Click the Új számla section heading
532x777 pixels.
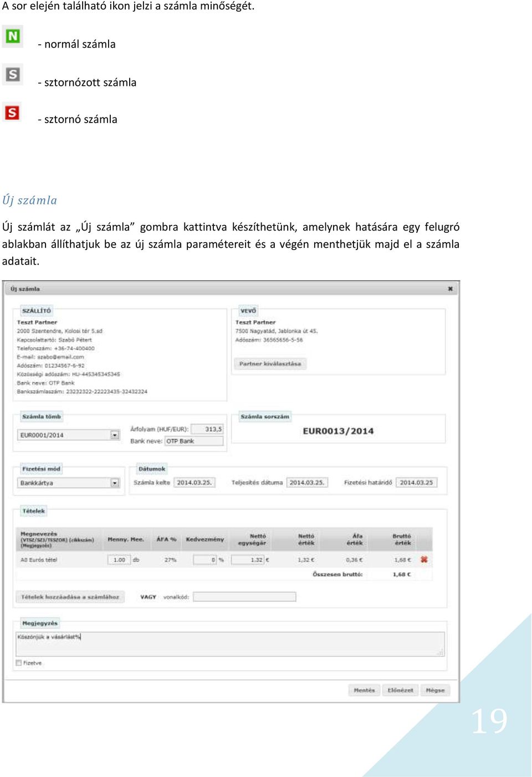click(x=30, y=200)
